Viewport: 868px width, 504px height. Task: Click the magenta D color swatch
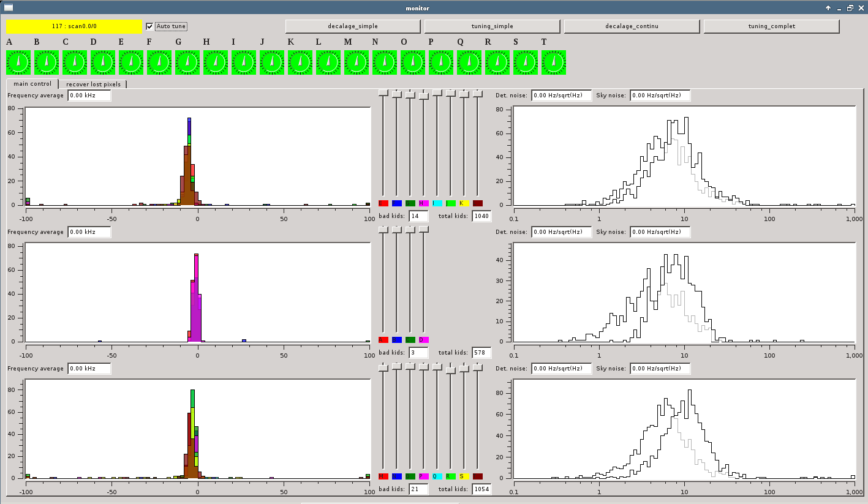tap(424, 340)
